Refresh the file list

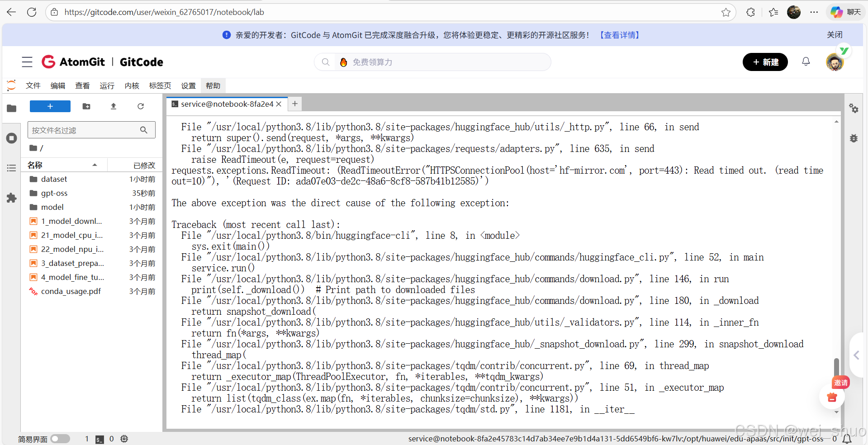141,106
